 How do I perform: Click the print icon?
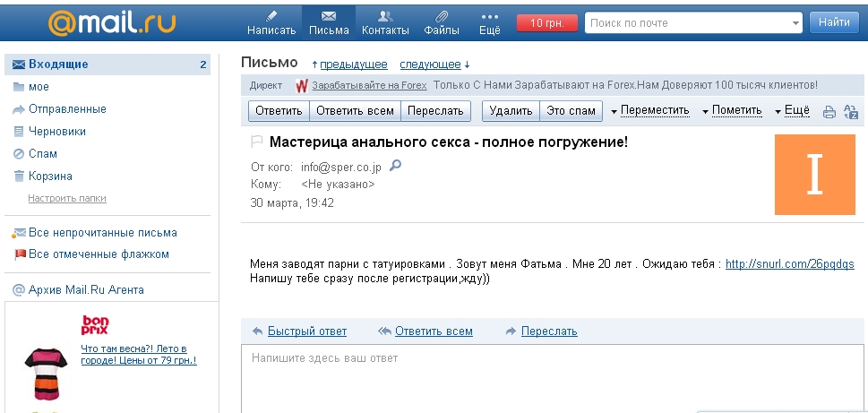click(x=829, y=112)
